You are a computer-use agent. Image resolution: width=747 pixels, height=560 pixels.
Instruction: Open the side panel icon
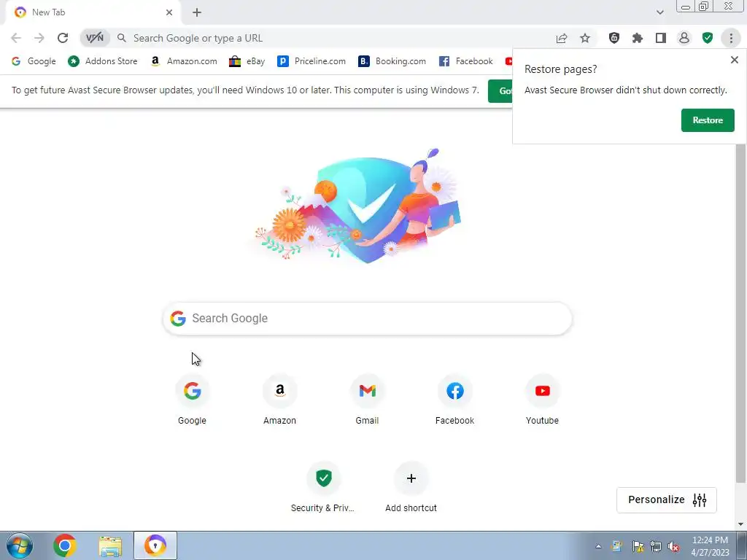pos(661,38)
